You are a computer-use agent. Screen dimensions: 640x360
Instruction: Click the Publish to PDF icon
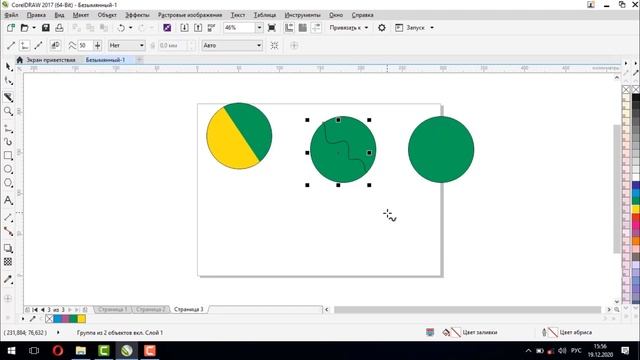click(211, 28)
